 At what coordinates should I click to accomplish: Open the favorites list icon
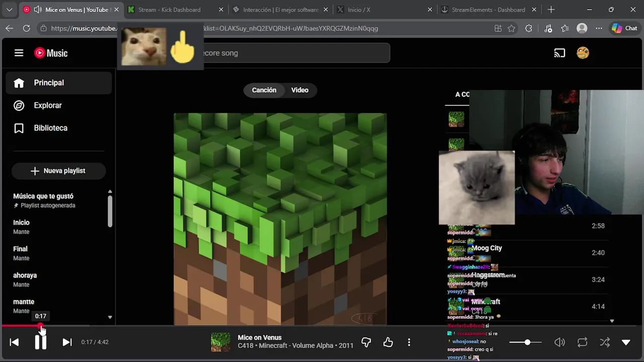click(565, 29)
